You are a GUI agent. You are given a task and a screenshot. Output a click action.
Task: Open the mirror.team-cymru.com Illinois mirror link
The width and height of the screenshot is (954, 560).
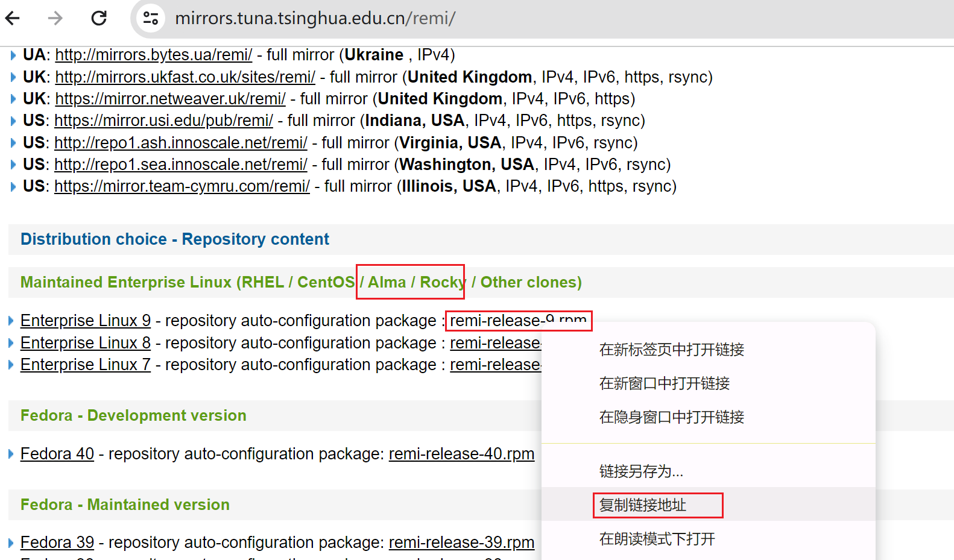(x=182, y=186)
